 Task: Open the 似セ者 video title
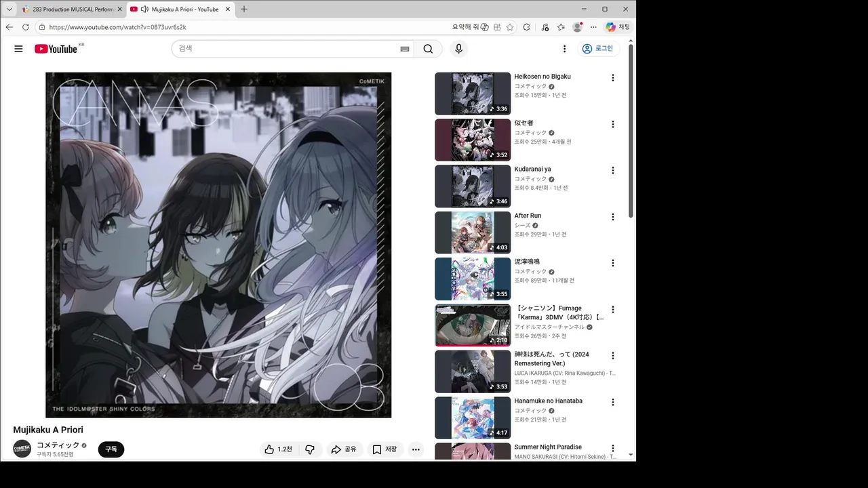[x=524, y=123]
